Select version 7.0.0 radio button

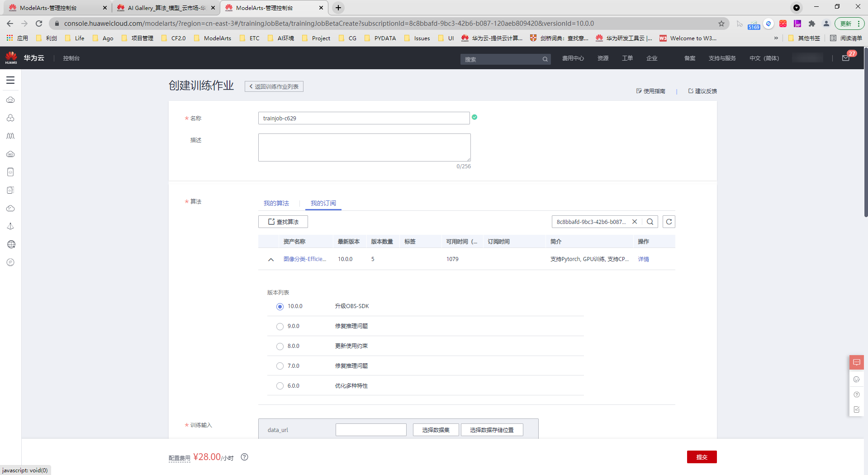[x=280, y=366]
